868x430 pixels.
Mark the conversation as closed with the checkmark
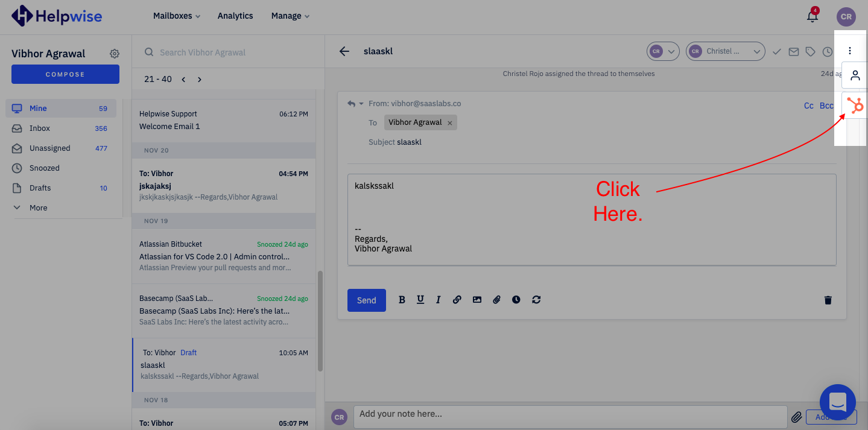coord(777,52)
